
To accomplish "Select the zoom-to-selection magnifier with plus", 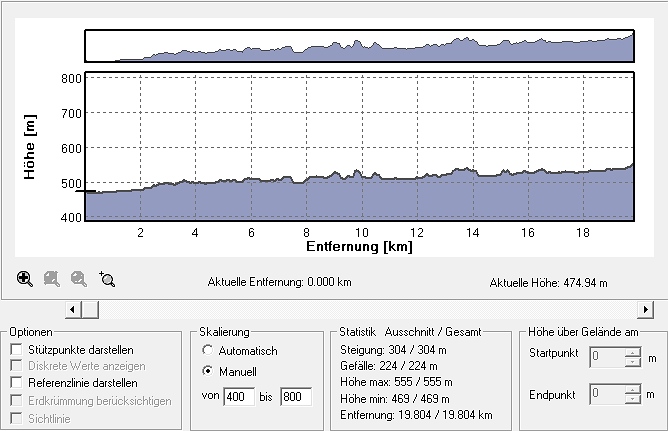I will (107, 280).
